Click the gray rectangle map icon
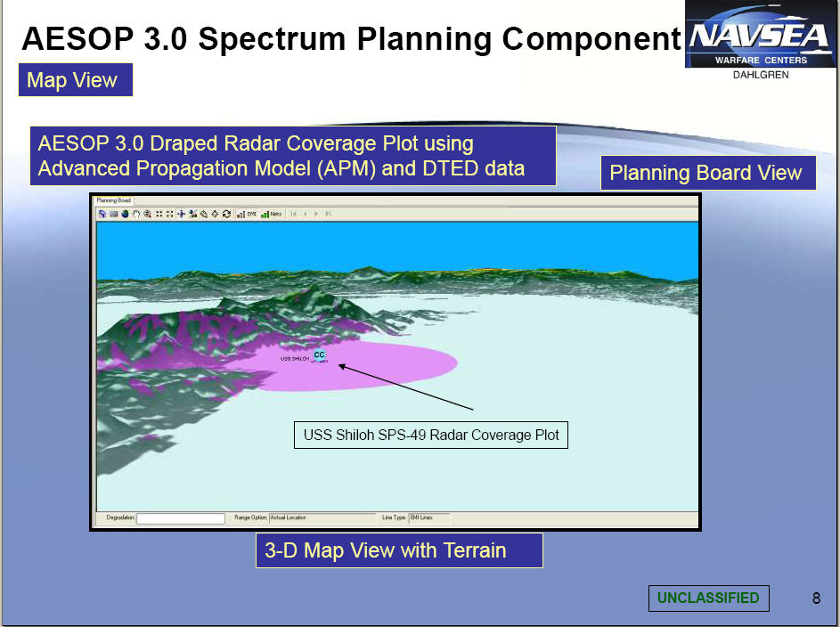Screen dimensions: 840x627 click(113, 214)
